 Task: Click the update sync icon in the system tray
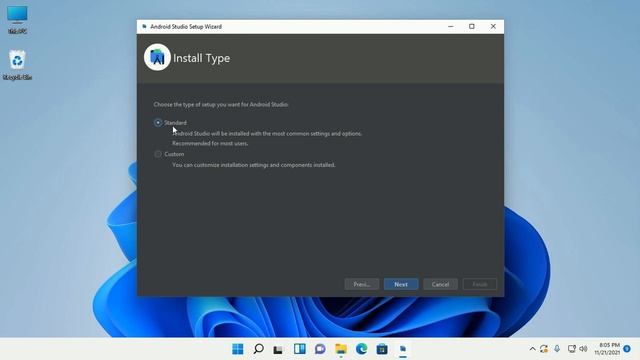coord(544,349)
